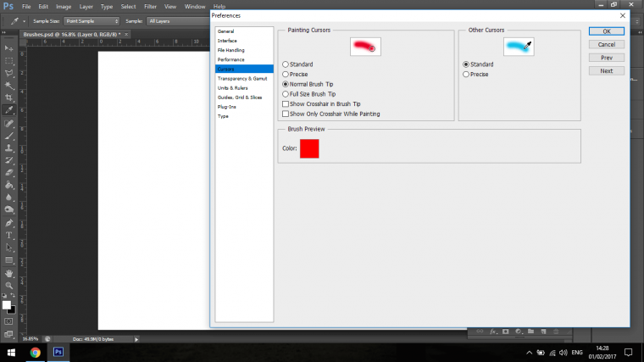Open the Window menu
The height and width of the screenshot is (362, 644).
[195, 7]
